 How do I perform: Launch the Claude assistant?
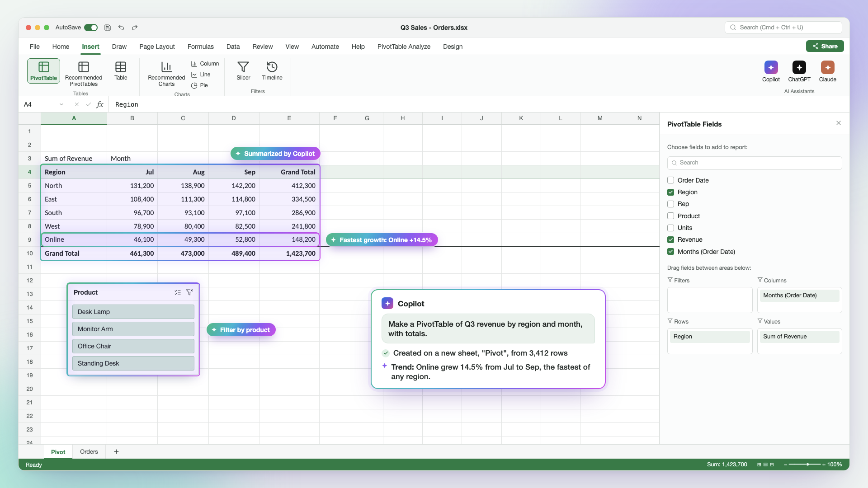[827, 71]
